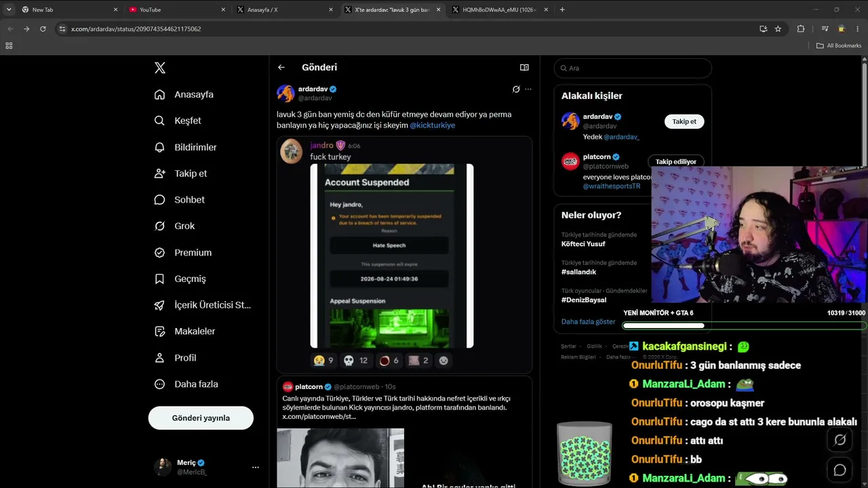Open the Chrome profile avatar
868x488 pixels.
[842, 28]
